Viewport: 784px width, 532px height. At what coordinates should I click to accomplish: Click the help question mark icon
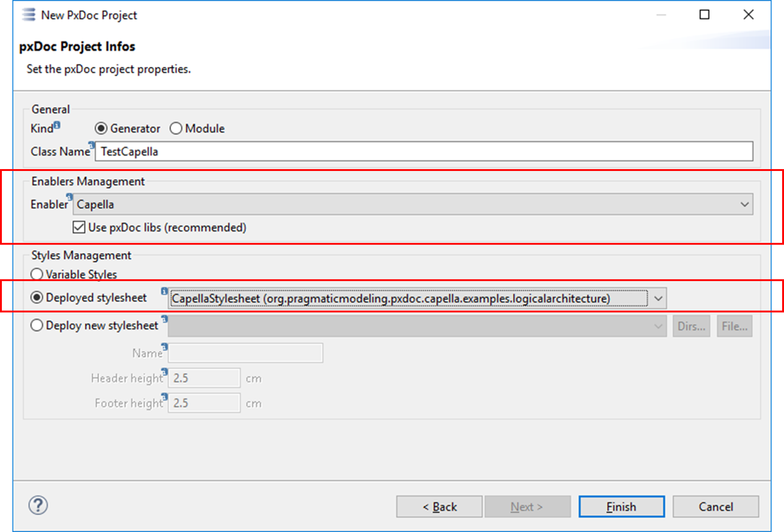(38, 505)
